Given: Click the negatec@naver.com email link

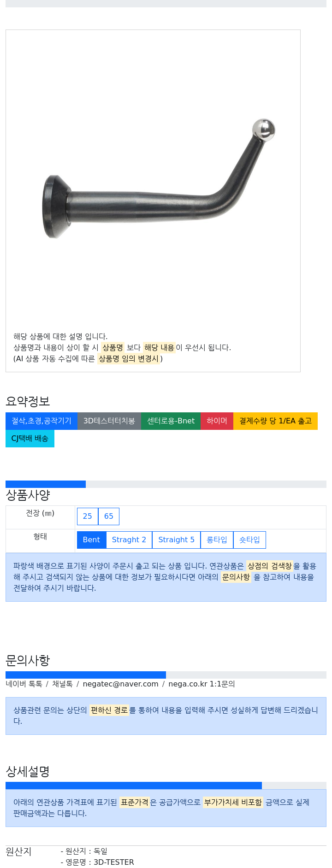Looking at the screenshot, I should point(120,684).
